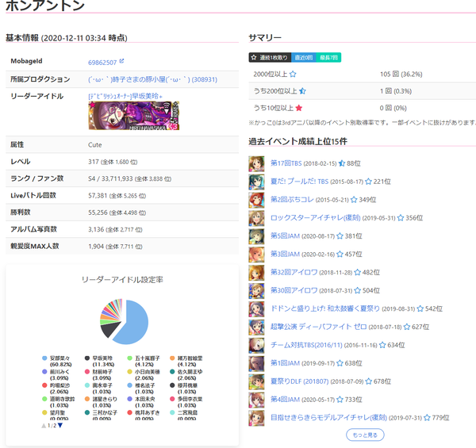Screen dimensions: 476x448
Task: Open leader idol link [デビリッシュオーナー]早坂美玲+
Action: click(125, 96)
